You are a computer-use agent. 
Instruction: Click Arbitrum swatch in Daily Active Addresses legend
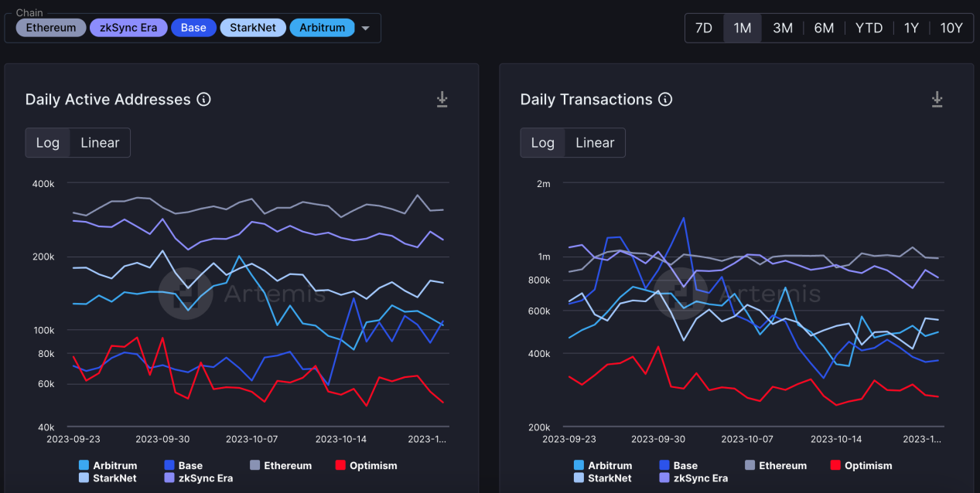84,465
